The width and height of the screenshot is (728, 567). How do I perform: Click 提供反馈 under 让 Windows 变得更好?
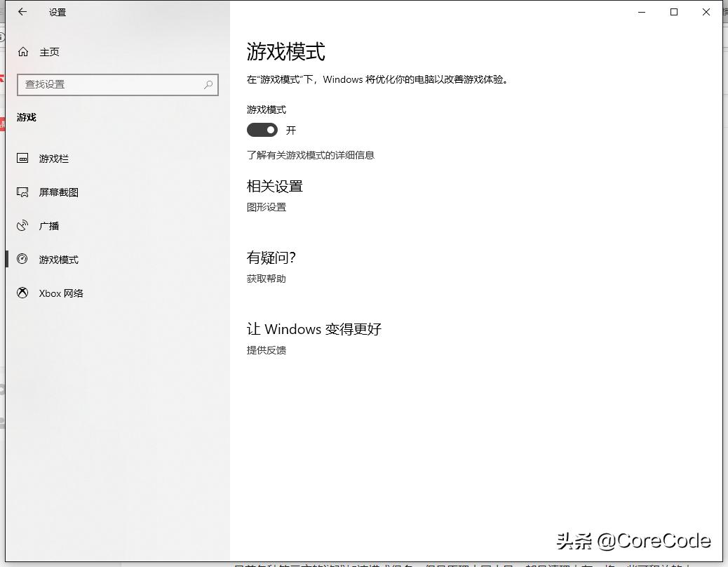tap(266, 350)
